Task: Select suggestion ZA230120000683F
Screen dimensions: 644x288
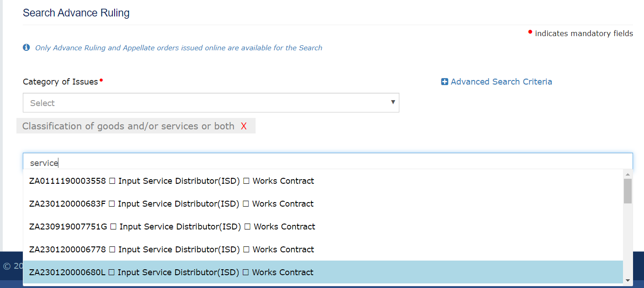Action: (x=323, y=204)
